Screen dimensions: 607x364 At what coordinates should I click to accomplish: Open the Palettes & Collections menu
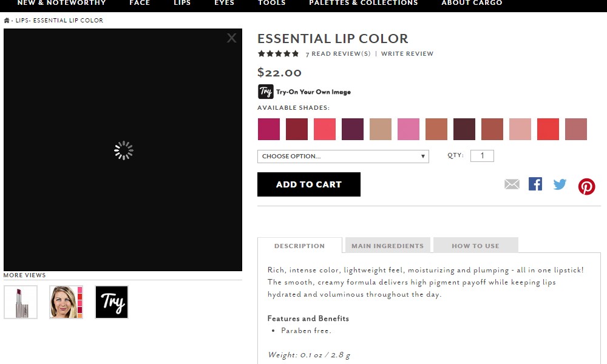[x=364, y=3]
